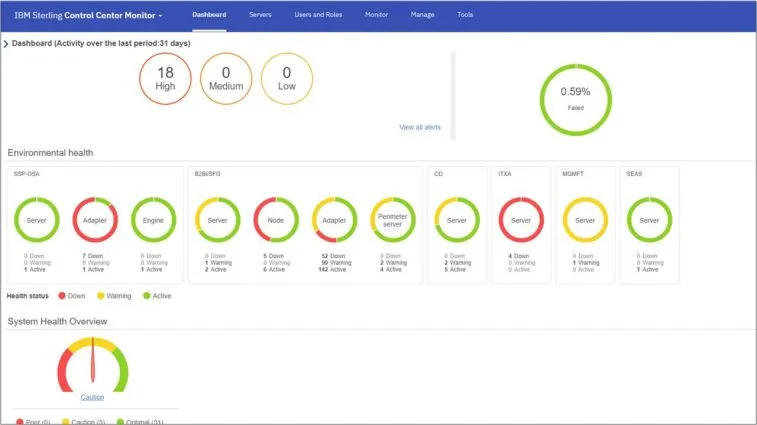Viewport: 757px width, 425px height.
Task: Switch to the Servers tab
Action: [x=260, y=15]
